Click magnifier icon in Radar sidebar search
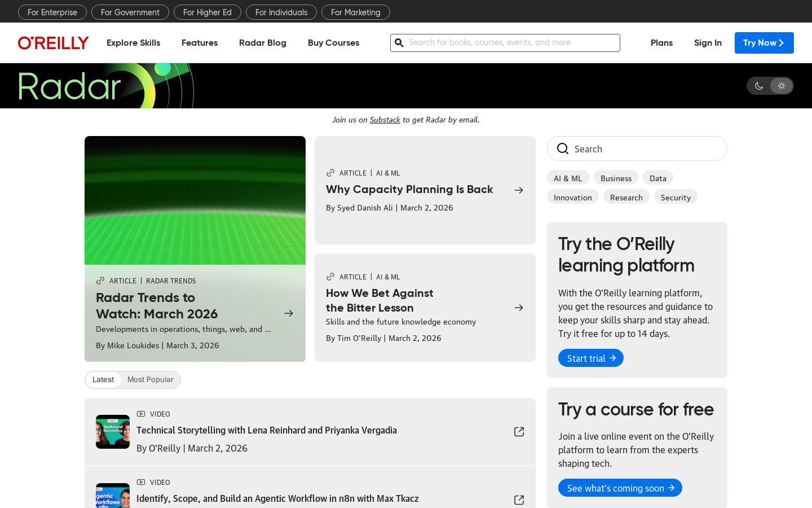The height and width of the screenshot is (508, 812). click(x=563, y=148)
